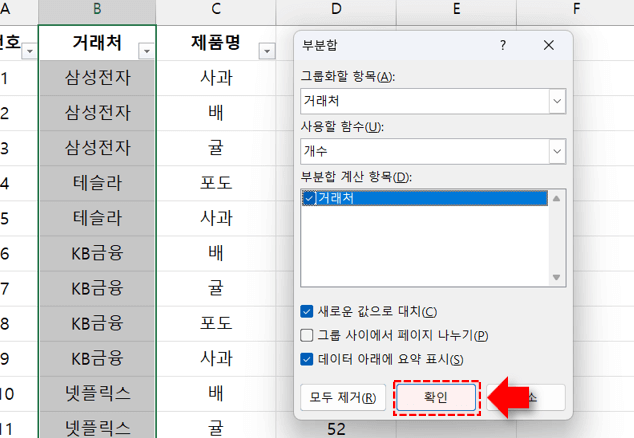Toggle 거래처 checkbox in 부분합 계산 항목 list
Viewport: 634px width, 438px height.
pyautogui.click(x=309, y=198)
